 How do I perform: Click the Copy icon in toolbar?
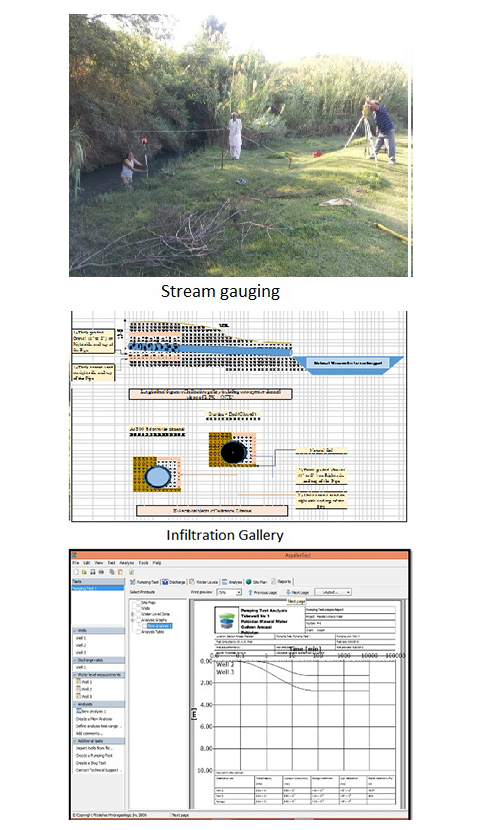[112, 572]
